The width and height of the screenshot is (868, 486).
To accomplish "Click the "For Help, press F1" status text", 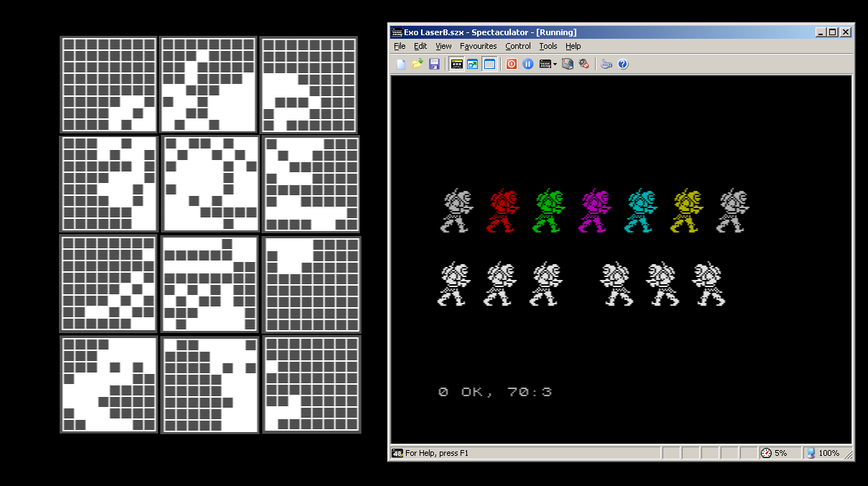I will [437, 453].
